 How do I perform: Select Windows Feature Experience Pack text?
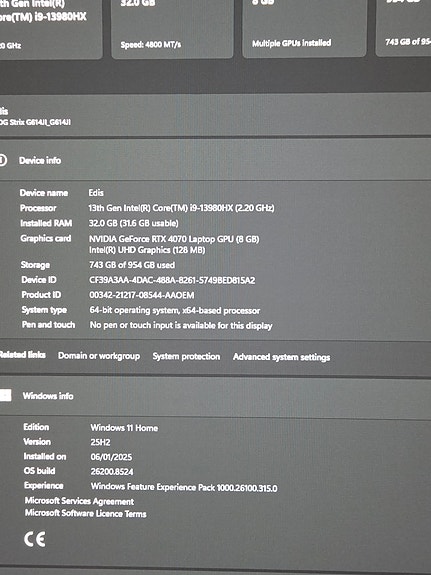184,487
